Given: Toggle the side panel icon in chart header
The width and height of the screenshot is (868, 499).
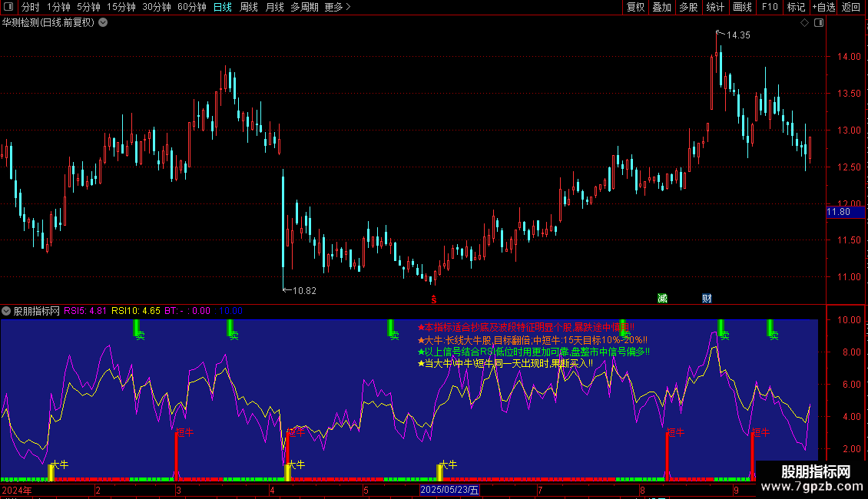Looking at the screenshot, I should (x=819, y=23).
